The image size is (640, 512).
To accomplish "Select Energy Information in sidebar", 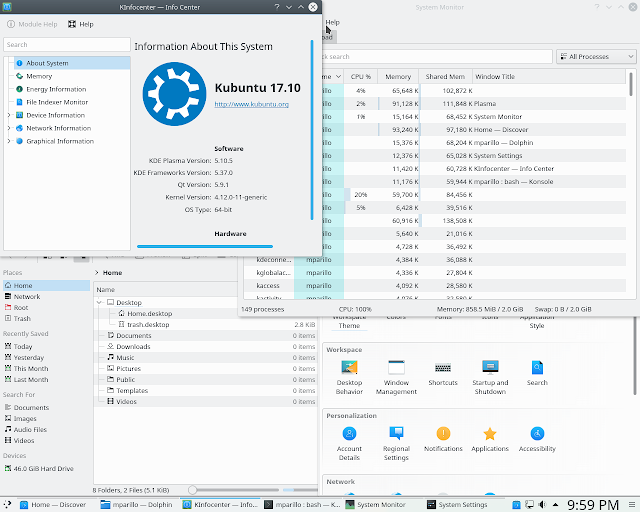I will coord(56,89).
